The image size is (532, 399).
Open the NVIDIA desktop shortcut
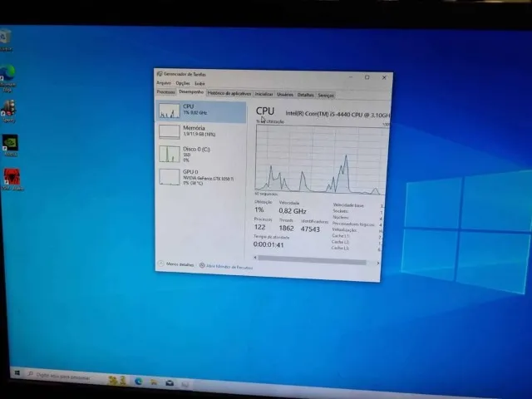click(x=10, y=145)
